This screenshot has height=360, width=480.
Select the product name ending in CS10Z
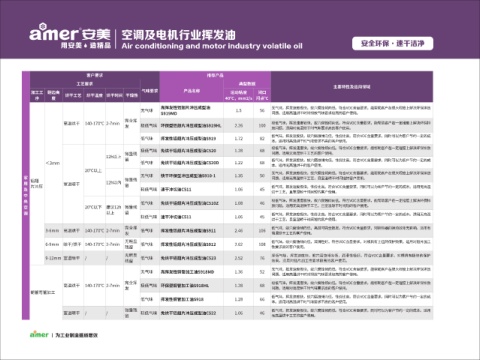(190, 203)
